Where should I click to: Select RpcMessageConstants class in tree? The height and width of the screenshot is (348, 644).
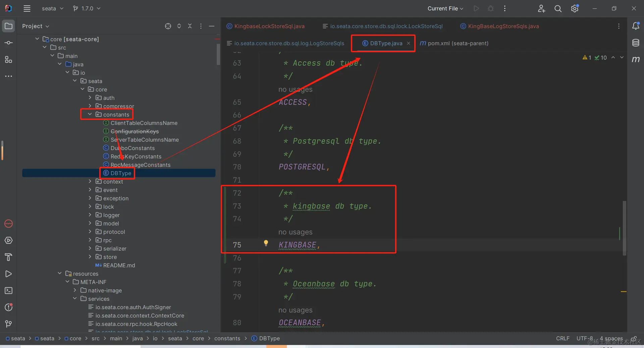coord(141,165)
